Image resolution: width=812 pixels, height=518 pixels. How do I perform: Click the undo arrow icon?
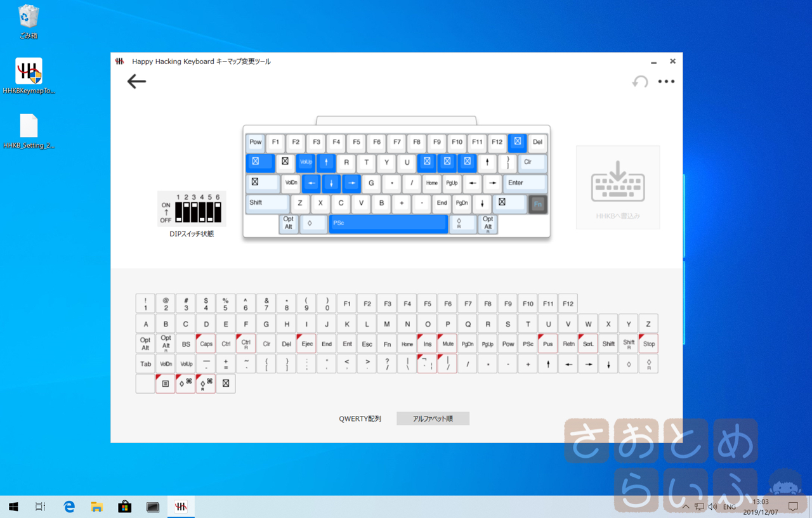tap(639, 81)
